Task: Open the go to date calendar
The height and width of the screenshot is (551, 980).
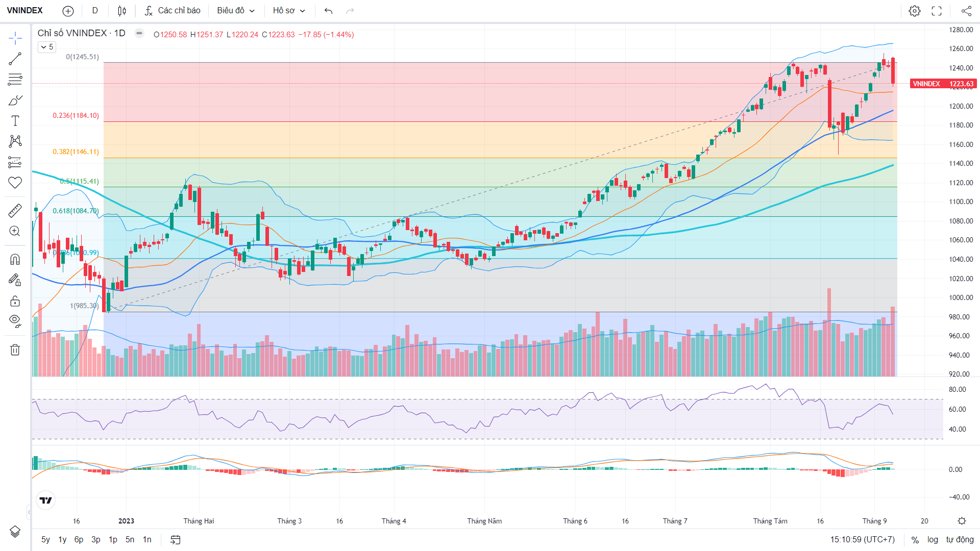Action: [x=175, y=540]
